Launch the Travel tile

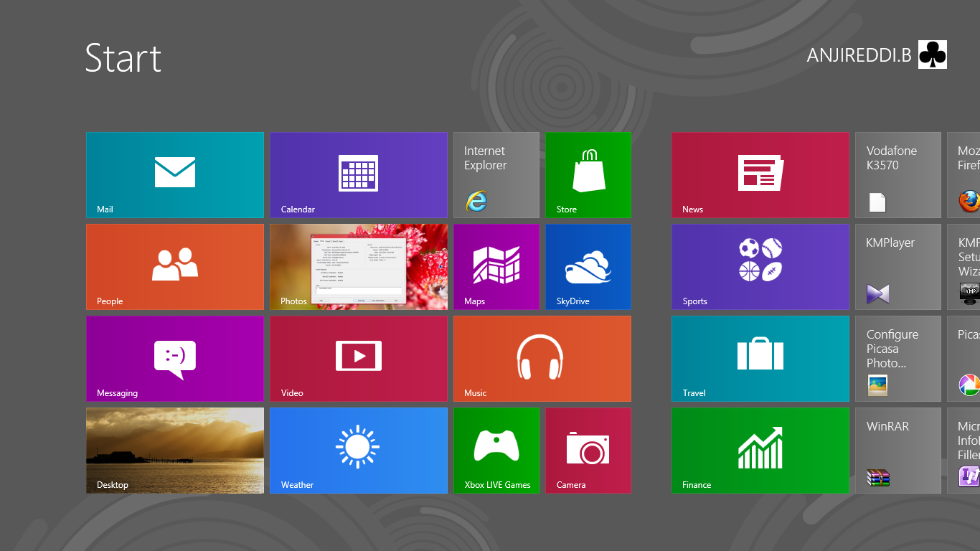[760, 359]
